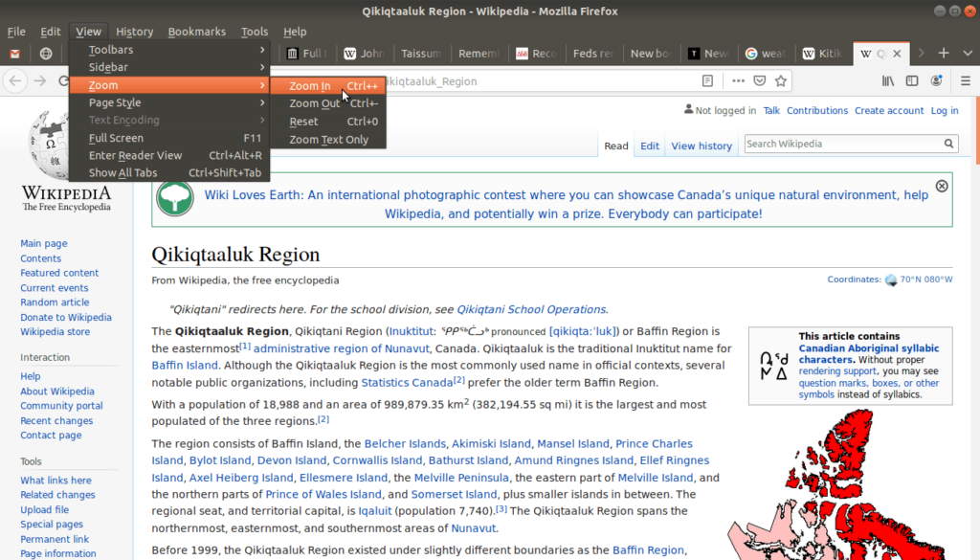
Task: Show sidebars icon in toolbar
Action: 912,81
